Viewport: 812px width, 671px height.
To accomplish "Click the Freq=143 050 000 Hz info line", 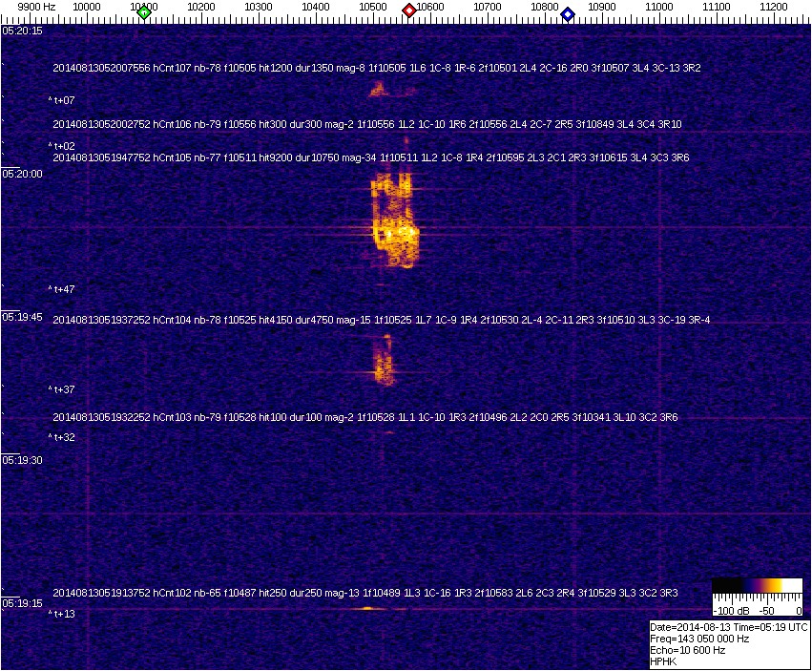I will [x=698, y=639].
